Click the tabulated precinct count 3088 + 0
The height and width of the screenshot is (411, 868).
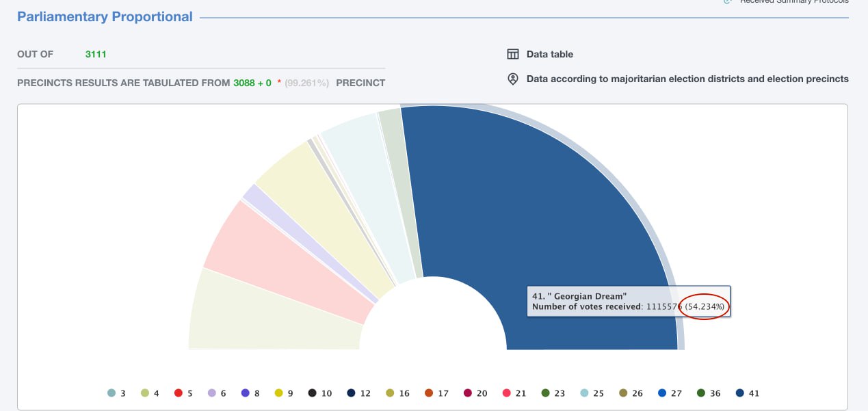tap(252, 83)
